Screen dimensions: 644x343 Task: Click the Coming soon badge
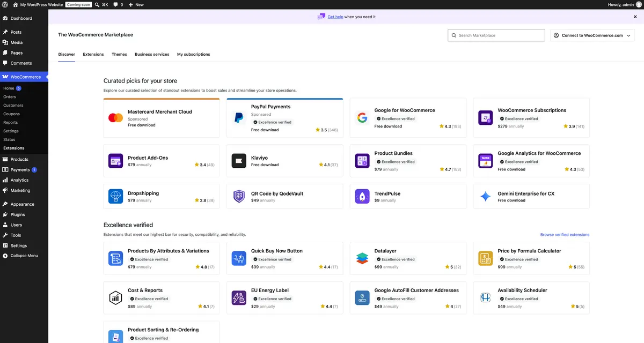coord(78,4)
